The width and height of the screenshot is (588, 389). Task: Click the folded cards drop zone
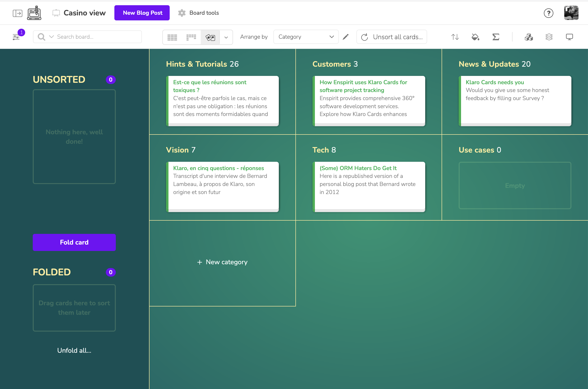click(74, 308)
